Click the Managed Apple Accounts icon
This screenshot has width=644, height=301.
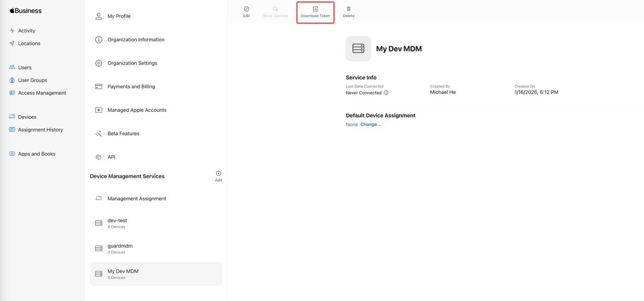[x=99, y=110]
